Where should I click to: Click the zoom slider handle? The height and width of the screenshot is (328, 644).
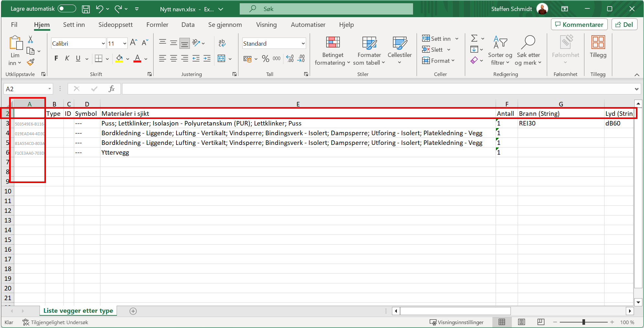[583, 322]
